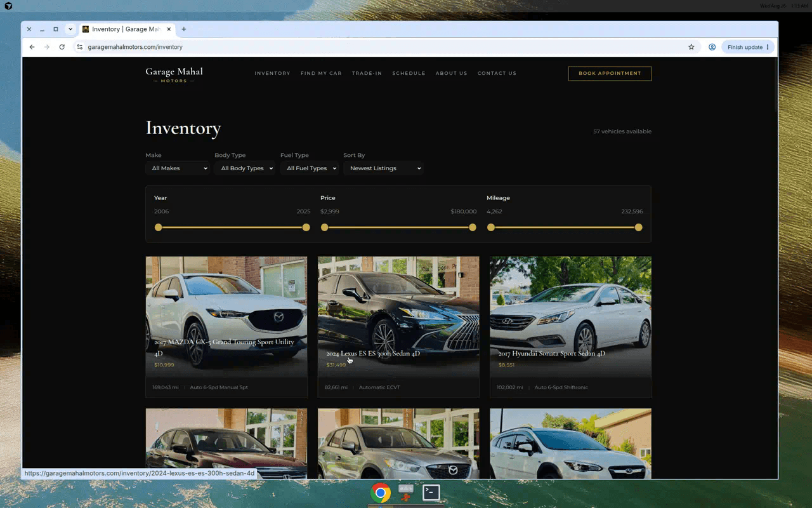Click the Finish update button

[x=748, y=47]
